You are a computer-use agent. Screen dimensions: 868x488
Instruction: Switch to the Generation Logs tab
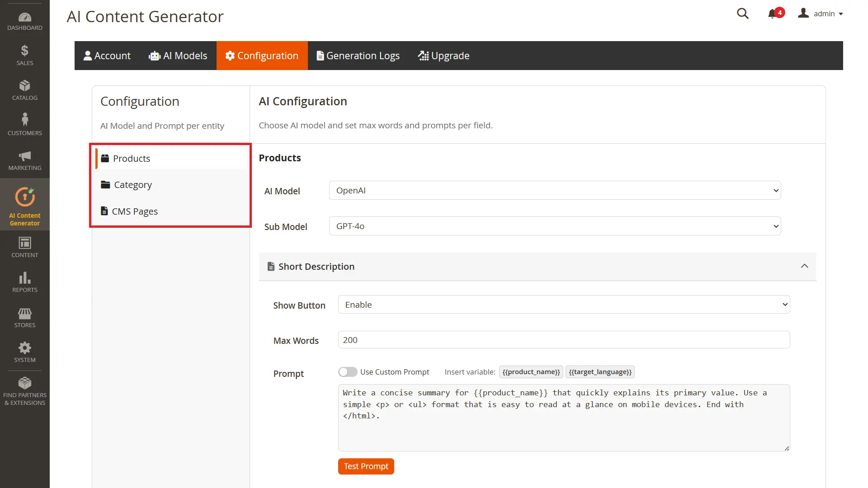point(358,56)
